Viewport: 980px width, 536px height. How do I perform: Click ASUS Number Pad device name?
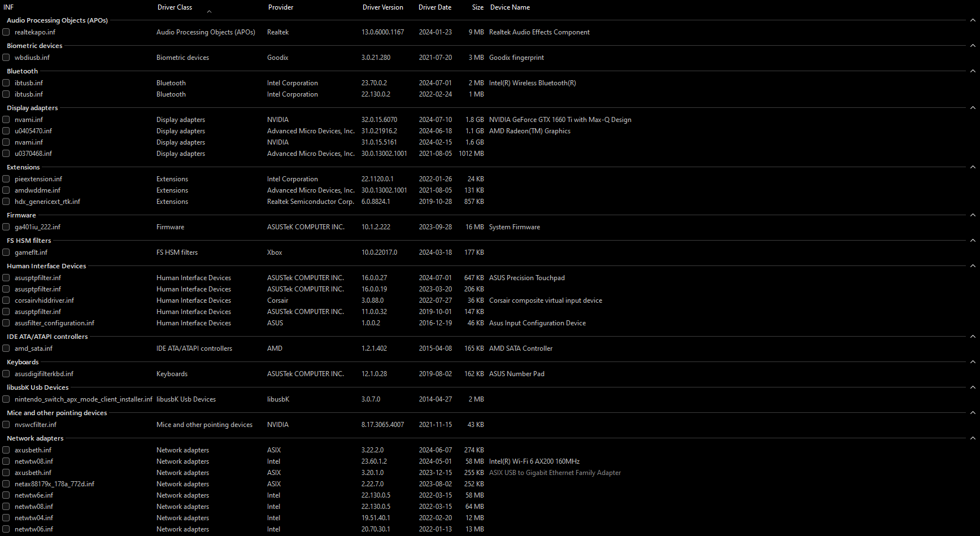[517, 374]
